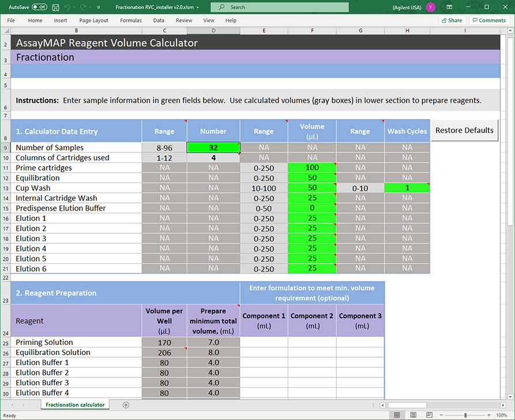Open Ribbon Display Options in title bar
Image resolution: width=515 pixels, height=420 pixels.
[449, 7]
